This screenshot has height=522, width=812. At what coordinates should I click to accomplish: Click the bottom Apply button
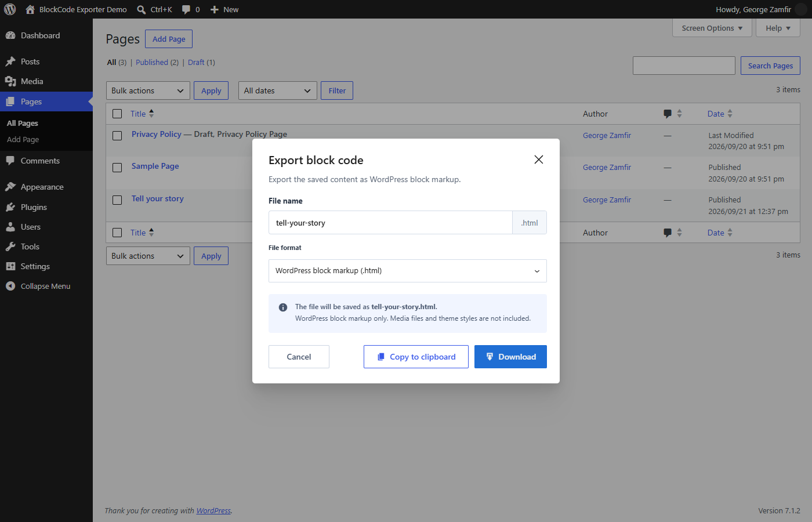point(211,256)
